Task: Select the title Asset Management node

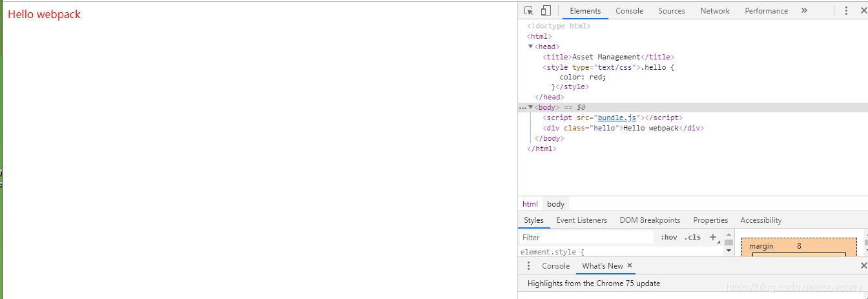Action: point(608,57)
